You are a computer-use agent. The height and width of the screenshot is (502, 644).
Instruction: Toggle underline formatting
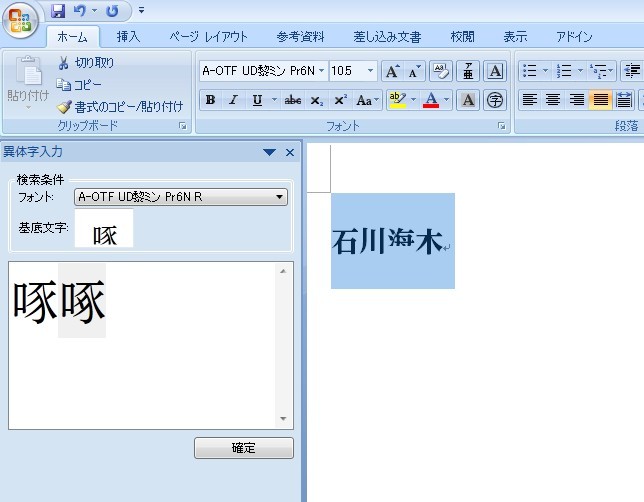(257, 100)
